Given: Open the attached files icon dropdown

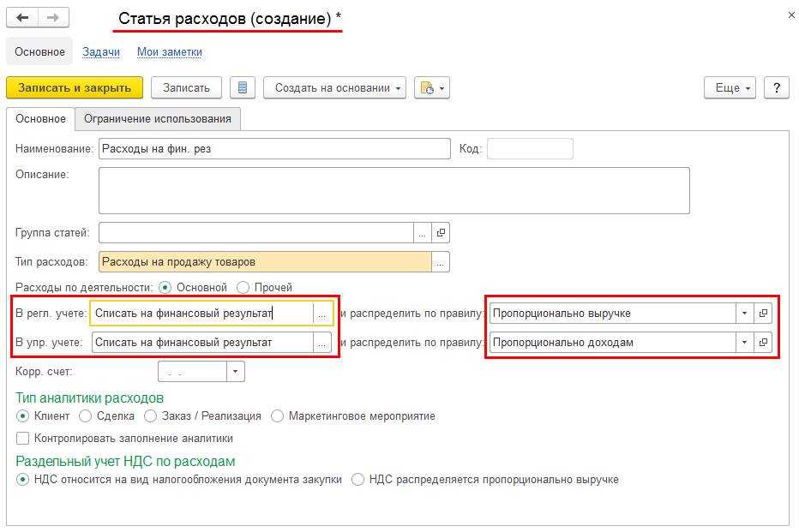Looking at the screenshot, I should point(431,87).
